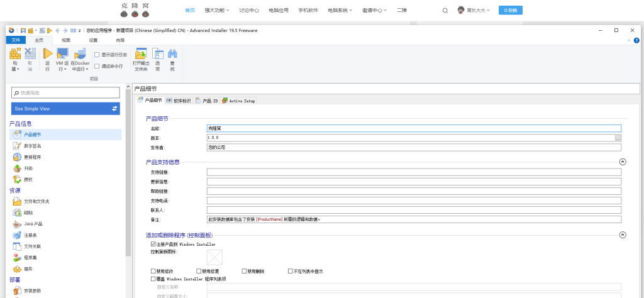
Task: Check 不在列表中显示 checkbox
Action: coord(291,272)
